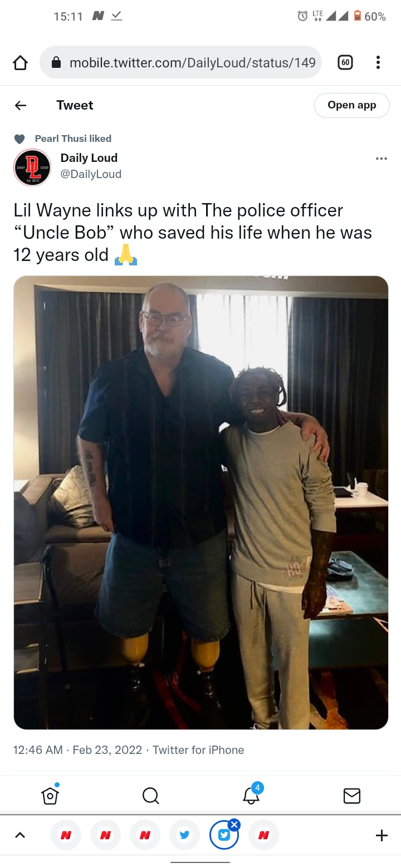Go back using the Tweet arrow
Image resolution: width=401 pixels, height=868 pixels.
21,105
